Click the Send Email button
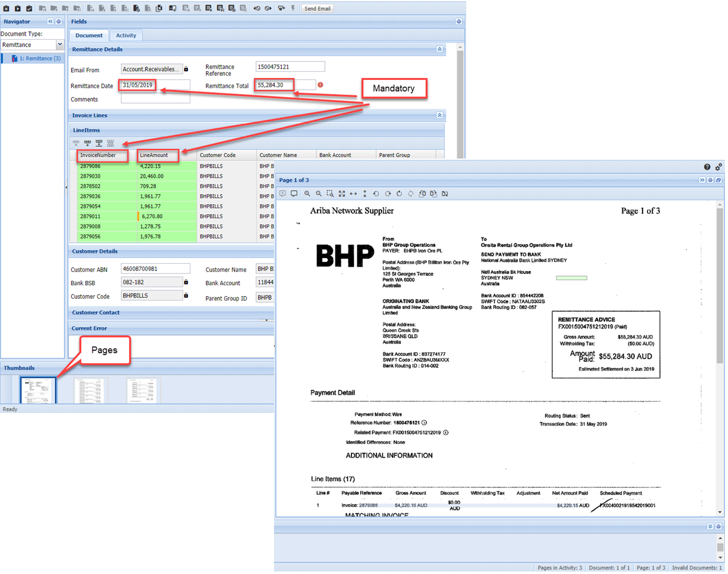This screenshot has width=728, height=574. pos(317,8)
